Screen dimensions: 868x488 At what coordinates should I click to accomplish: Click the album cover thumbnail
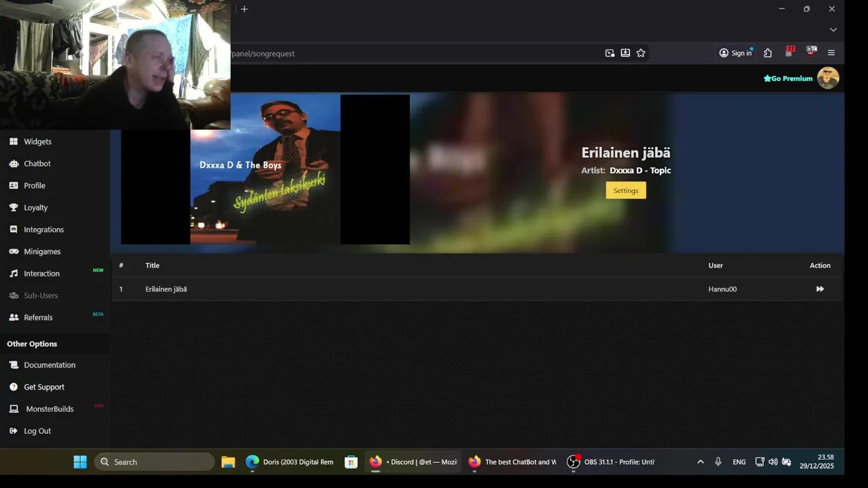[265, 169]
